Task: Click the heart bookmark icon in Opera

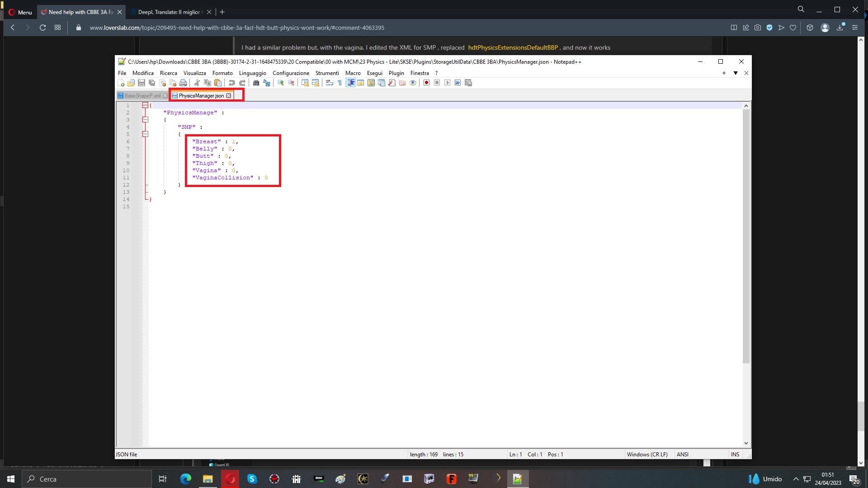Action: pos(793,28)
